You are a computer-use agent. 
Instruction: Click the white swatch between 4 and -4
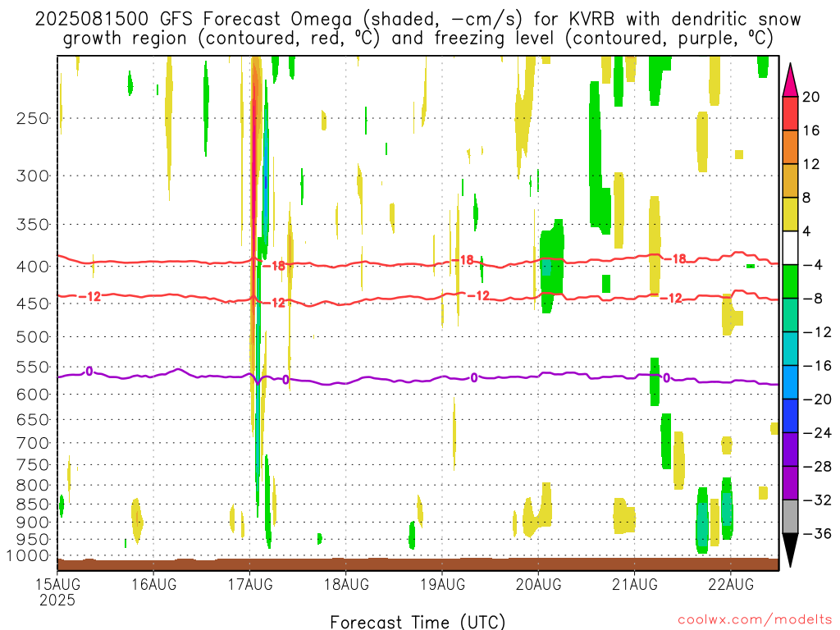pos(790,248)
